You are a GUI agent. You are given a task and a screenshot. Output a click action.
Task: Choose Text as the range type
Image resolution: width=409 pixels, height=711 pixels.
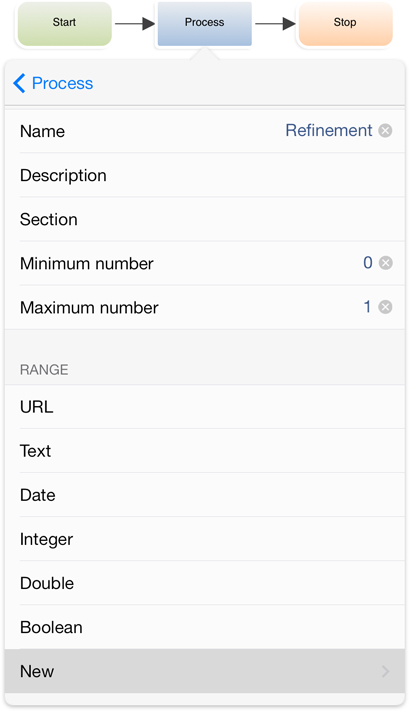coord(204,451)
